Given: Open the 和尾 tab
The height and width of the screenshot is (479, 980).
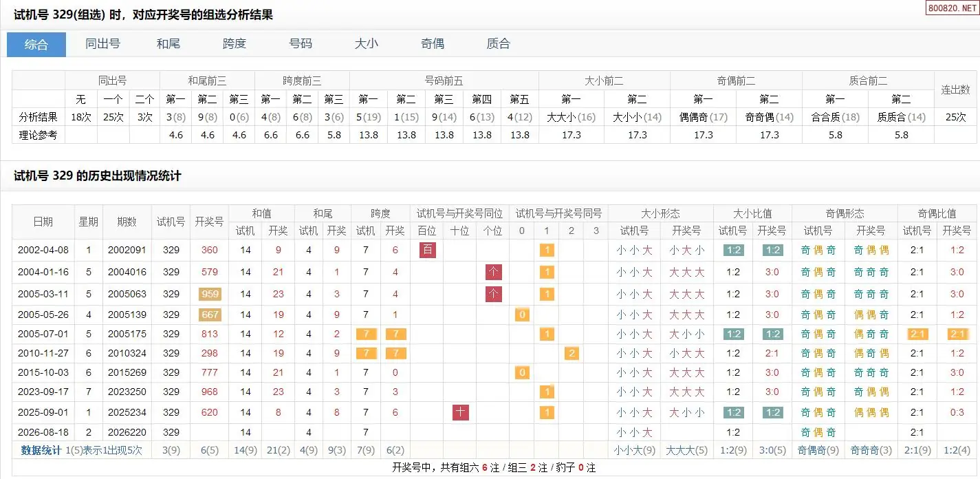Looking at the screenshot, I should [168, 44].
